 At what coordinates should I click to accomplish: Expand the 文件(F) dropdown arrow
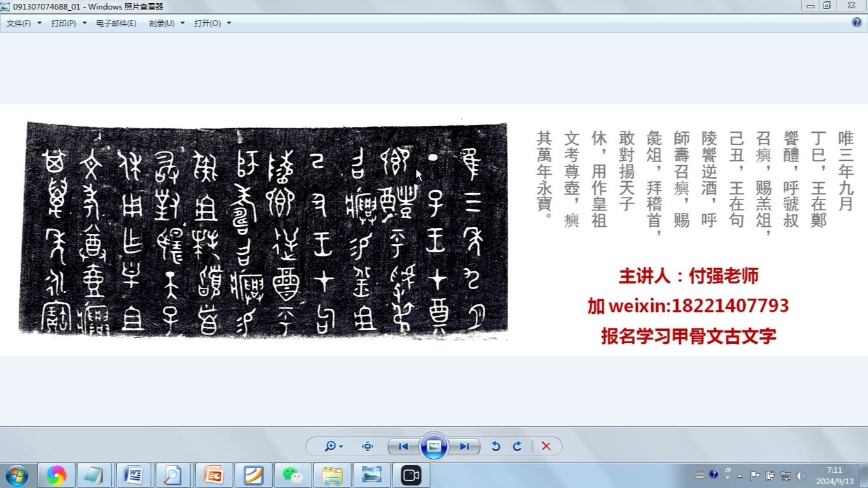39,23
